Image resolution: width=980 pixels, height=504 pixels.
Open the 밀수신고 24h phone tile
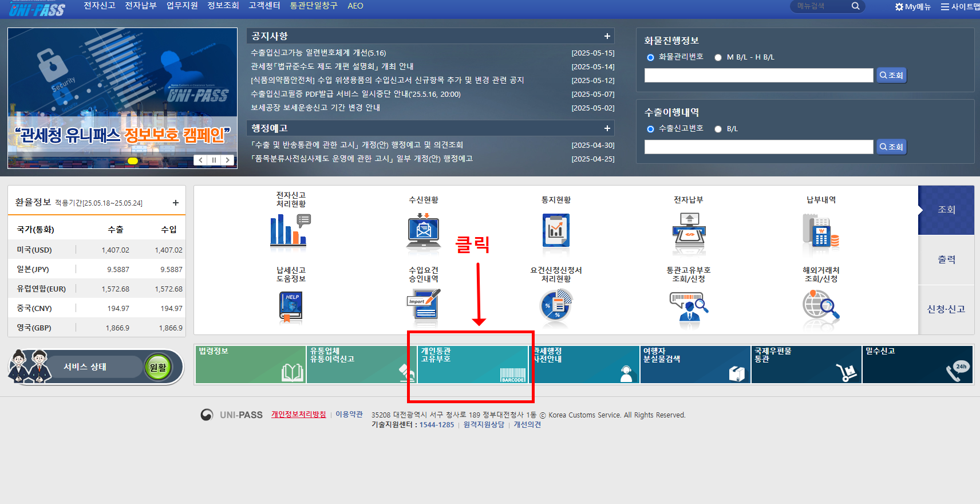pyautogui.click(x=918, y=364)
